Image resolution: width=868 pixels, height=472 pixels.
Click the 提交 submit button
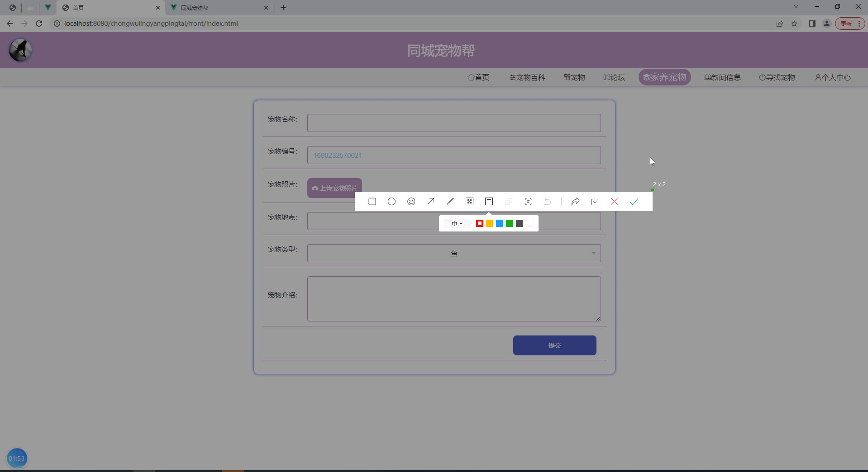tap(554, 345)
